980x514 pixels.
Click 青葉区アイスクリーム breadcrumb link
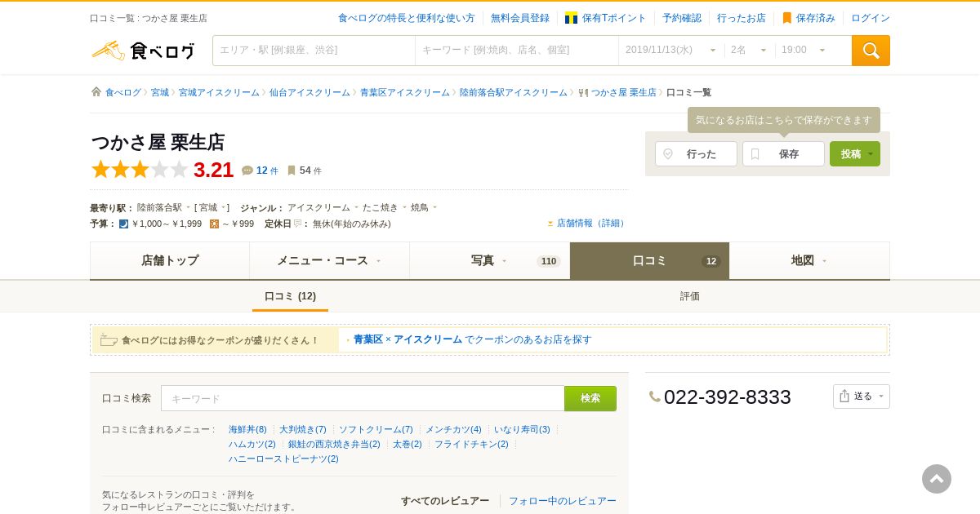tap(405, 92)
